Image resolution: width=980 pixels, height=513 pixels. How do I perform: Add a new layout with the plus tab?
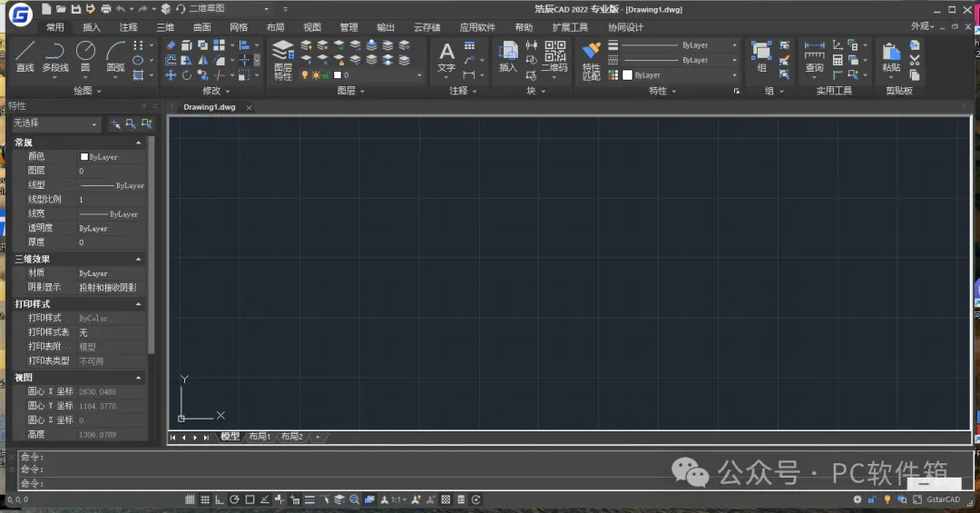click(x=318, y=437)
